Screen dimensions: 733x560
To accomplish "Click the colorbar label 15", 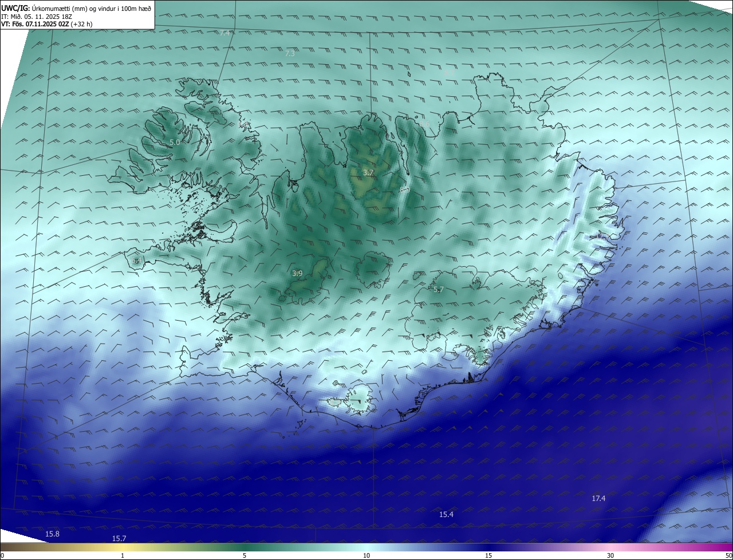I will pyautogui.click(x=488, y=555).
